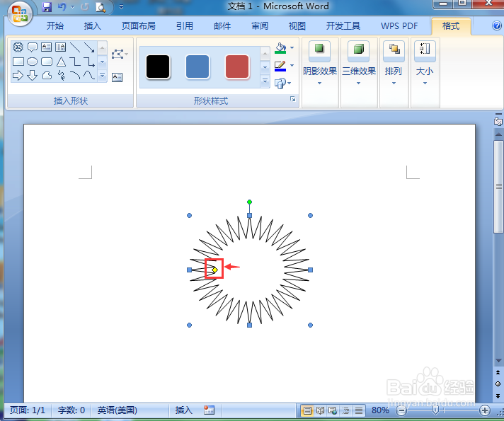This screenshot has width=504, height=421.
Task: Open the shape fill dropdown arrow
Action: [292, 47]
